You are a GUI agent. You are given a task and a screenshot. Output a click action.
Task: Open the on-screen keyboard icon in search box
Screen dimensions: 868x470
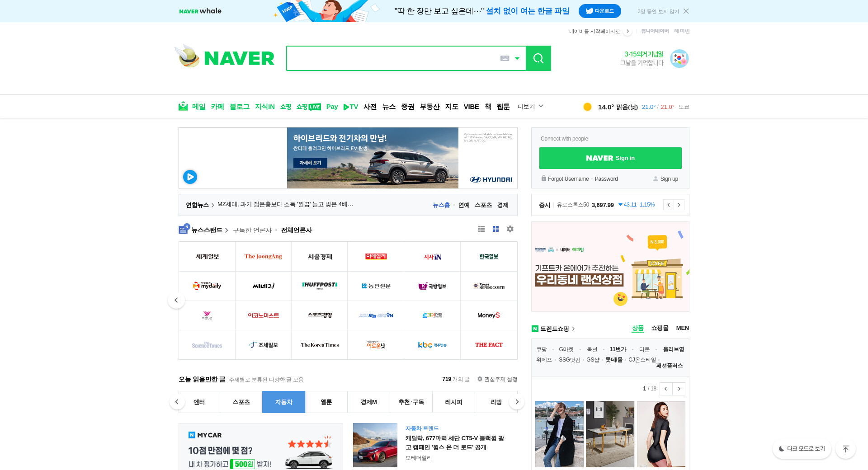(505, 58)
